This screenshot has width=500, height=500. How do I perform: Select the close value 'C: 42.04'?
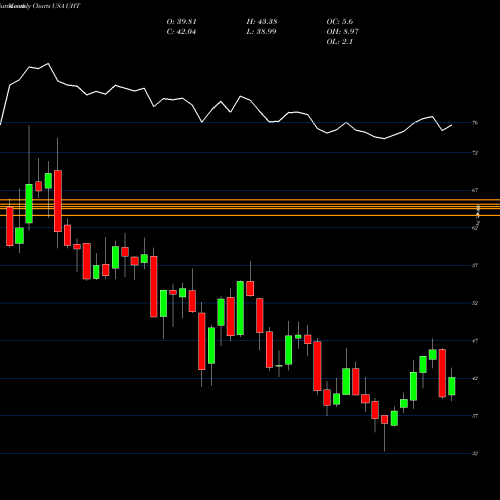181,32
